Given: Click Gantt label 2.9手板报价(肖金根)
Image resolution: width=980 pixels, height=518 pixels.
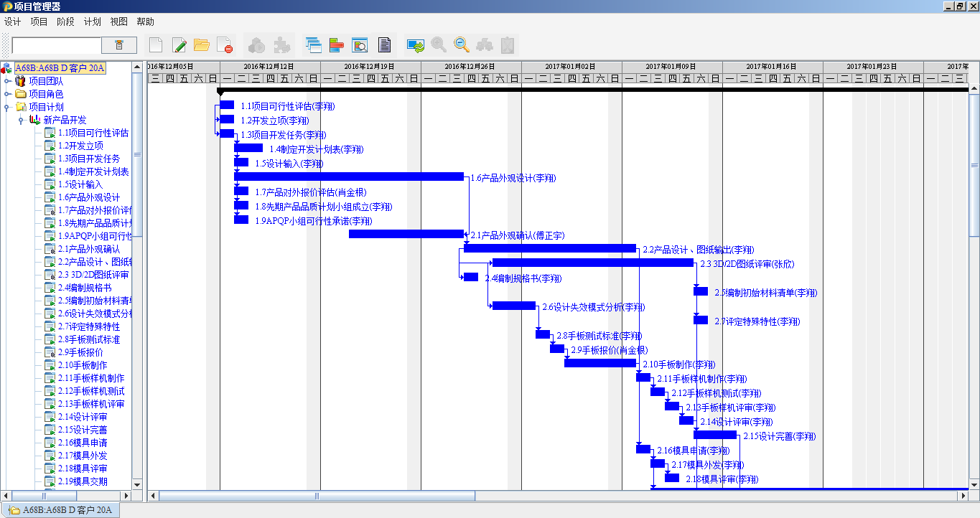Looking at the screenshot, I should pos(610,350).
